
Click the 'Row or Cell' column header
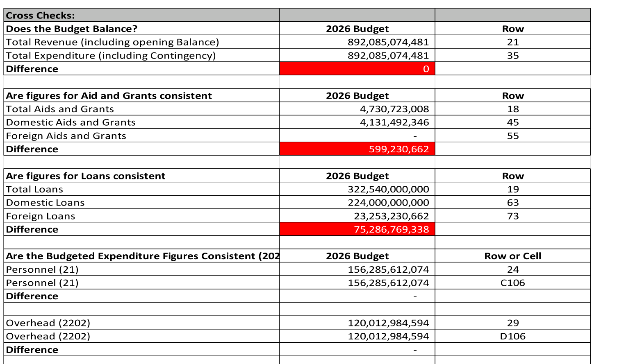513,256
